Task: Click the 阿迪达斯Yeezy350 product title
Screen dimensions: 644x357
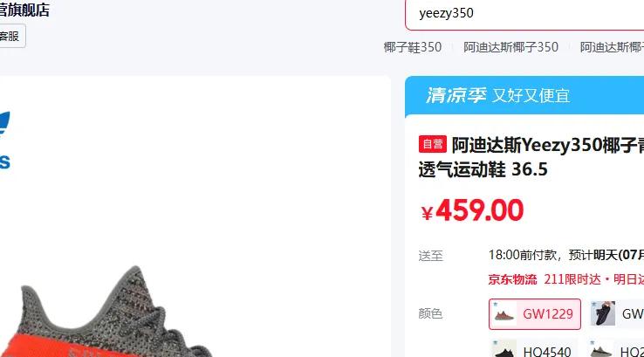Action: (548, 145)
